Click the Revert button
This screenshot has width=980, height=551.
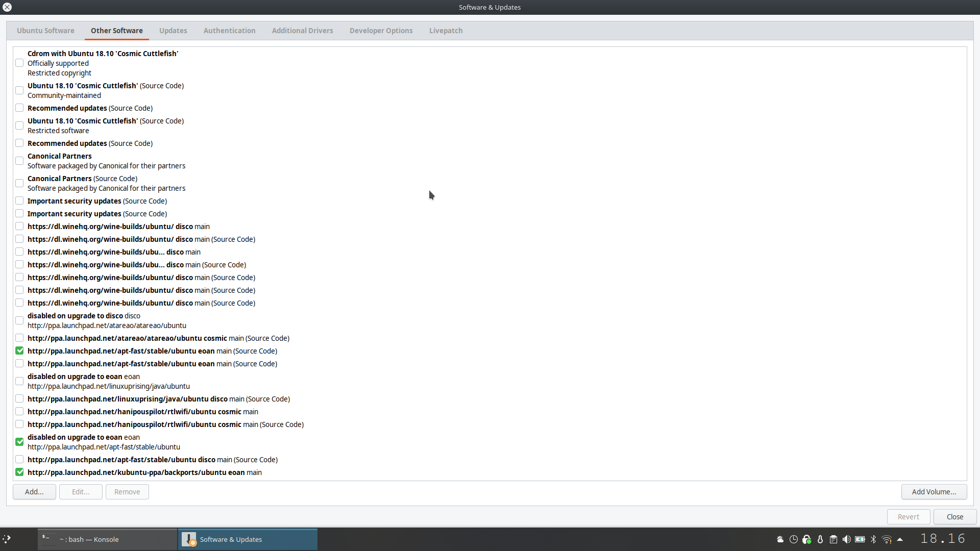click(909, 517)
